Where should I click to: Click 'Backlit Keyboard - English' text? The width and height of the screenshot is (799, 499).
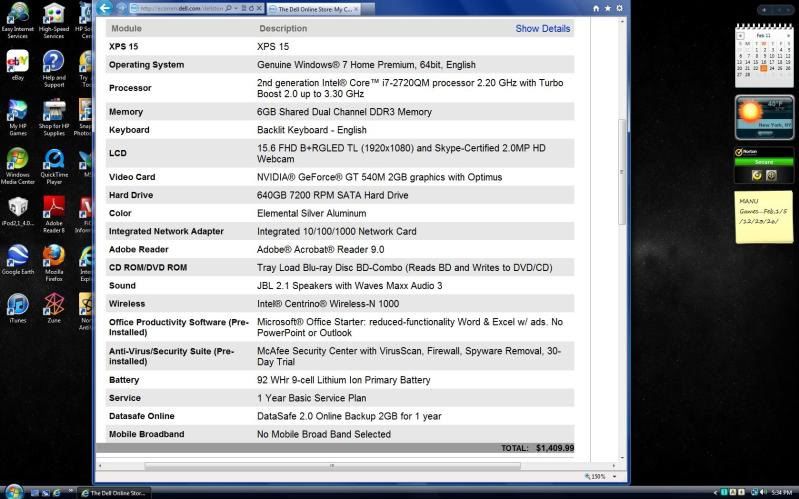311,130
